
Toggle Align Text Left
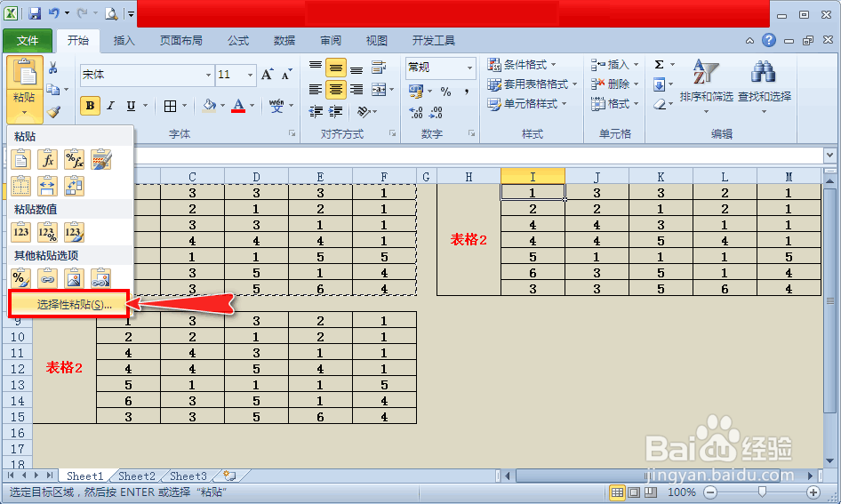click(x=316, y=90)
